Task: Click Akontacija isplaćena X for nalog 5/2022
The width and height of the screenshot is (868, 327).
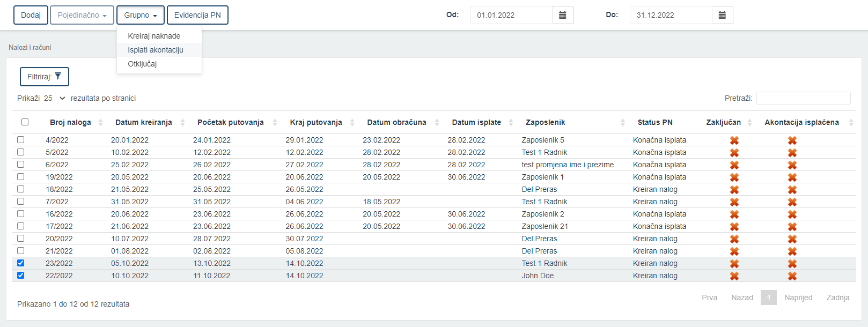Action: [792, 153]
